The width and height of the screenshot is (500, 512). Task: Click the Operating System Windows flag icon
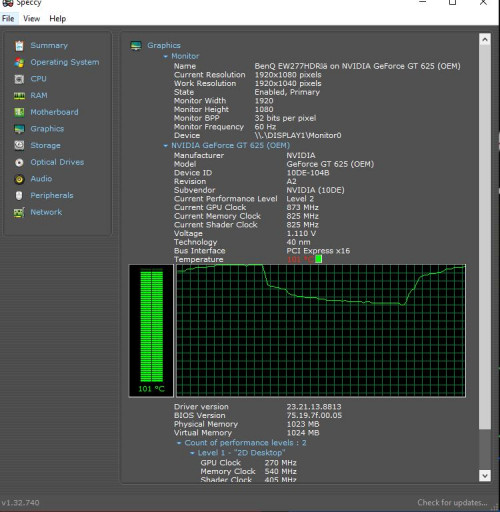coord(19,62)
